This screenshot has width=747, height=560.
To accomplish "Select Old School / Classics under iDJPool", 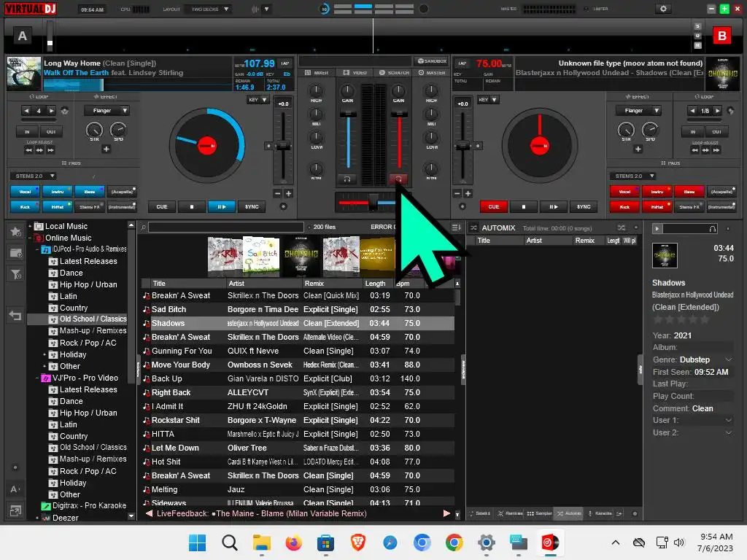I will 93,319.
